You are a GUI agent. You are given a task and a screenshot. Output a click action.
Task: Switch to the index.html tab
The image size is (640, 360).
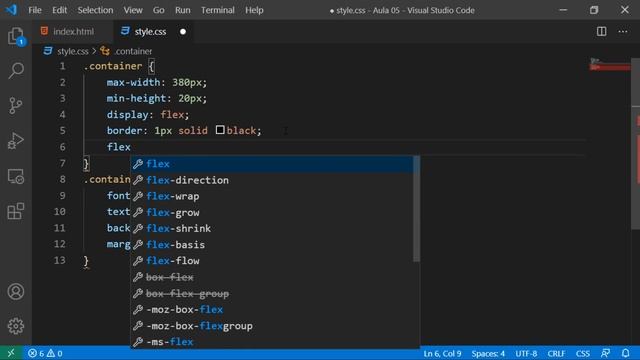point(73,31)
